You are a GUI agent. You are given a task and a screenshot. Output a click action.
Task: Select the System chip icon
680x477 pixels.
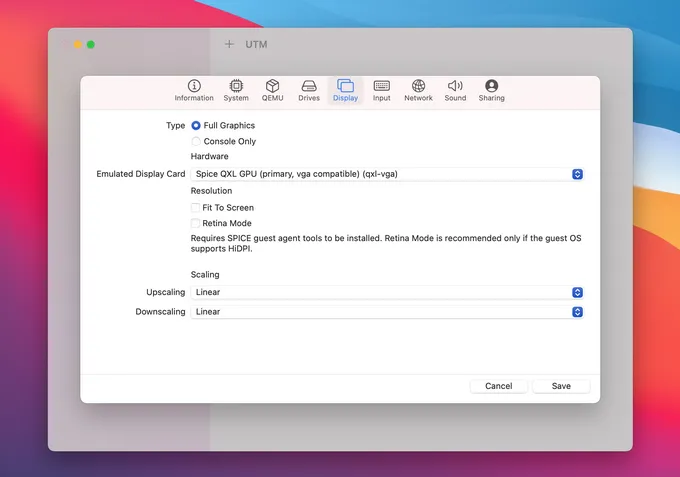236,86
